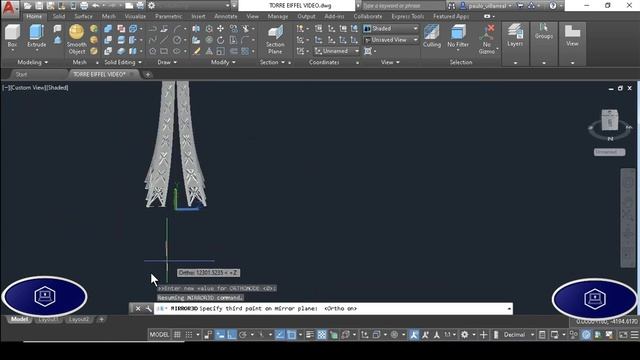Toggle Ortho mode in status bar
The height and width of the screenshot is (360, 640).
click(x=232, y=335)
